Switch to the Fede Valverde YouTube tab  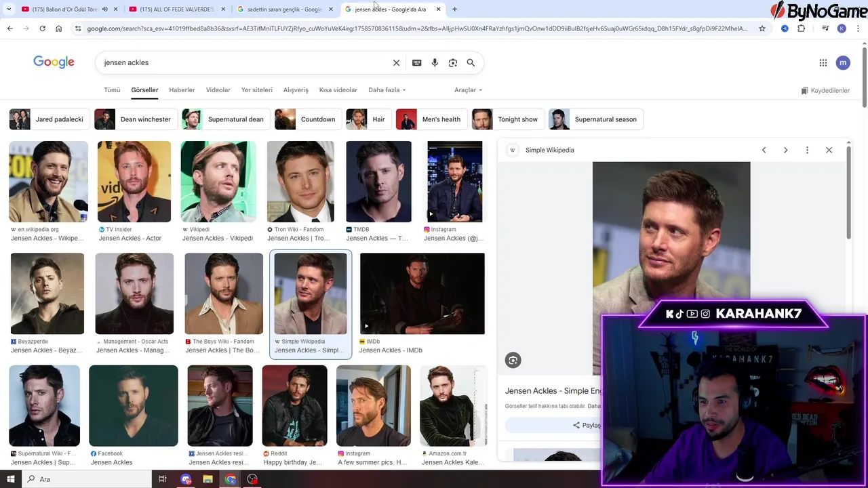[176, 9]
